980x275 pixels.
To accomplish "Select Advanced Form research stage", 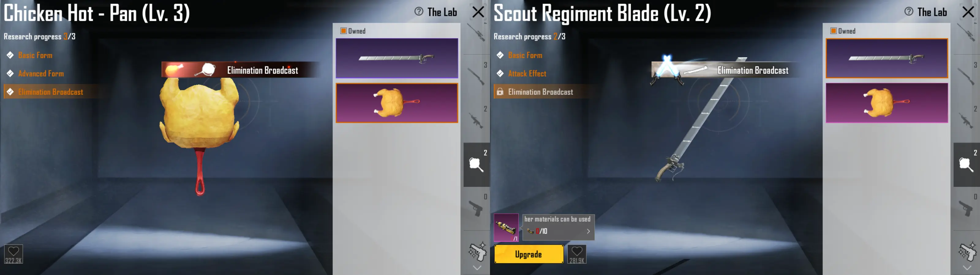I will 41,74.
